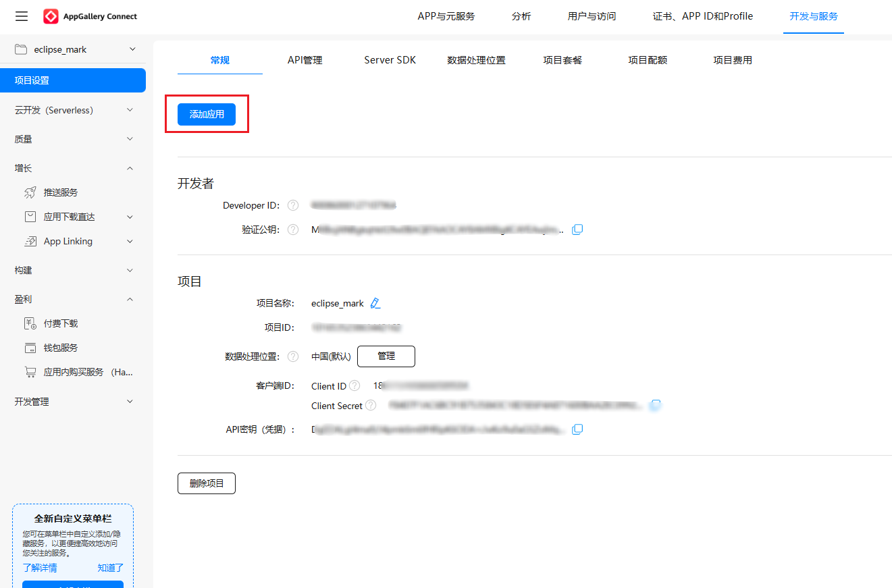Open the hamburger menu icon

click(x=22, y=16)
